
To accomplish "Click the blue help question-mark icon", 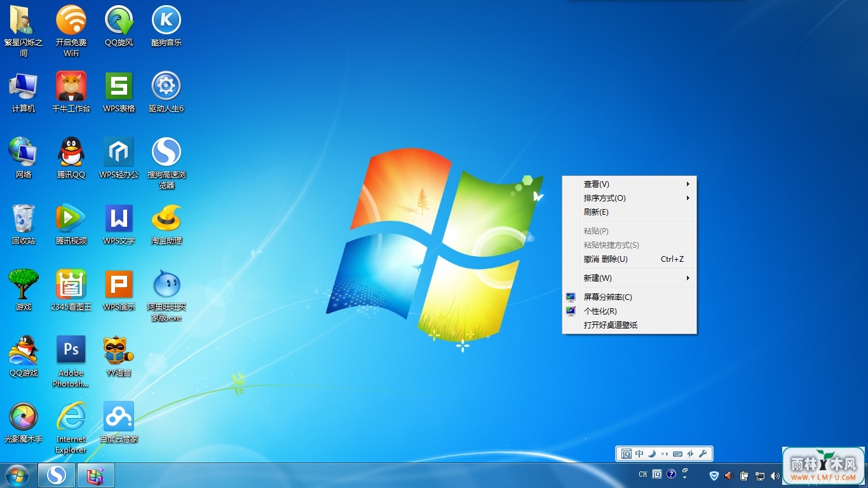I will coord(671,475).
